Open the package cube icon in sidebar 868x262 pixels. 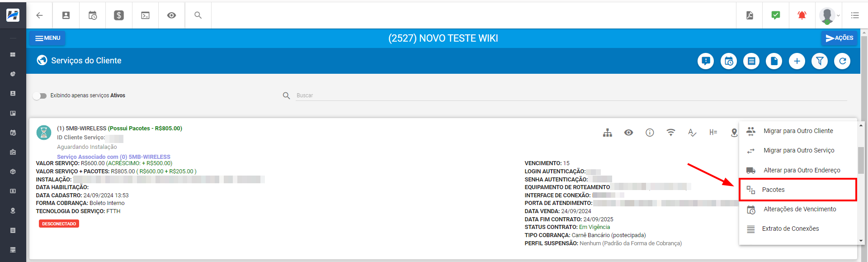[x=13, y=171]
